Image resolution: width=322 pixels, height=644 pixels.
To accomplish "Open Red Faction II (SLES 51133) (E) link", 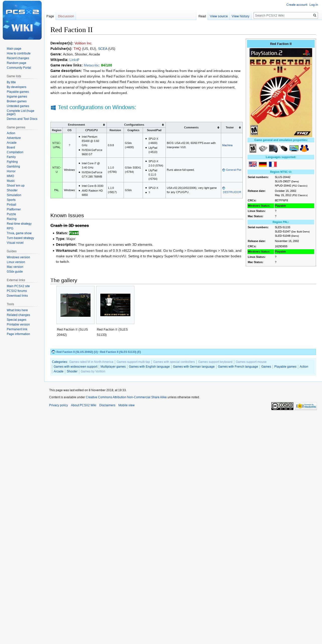I will click(x=120, y=352).
